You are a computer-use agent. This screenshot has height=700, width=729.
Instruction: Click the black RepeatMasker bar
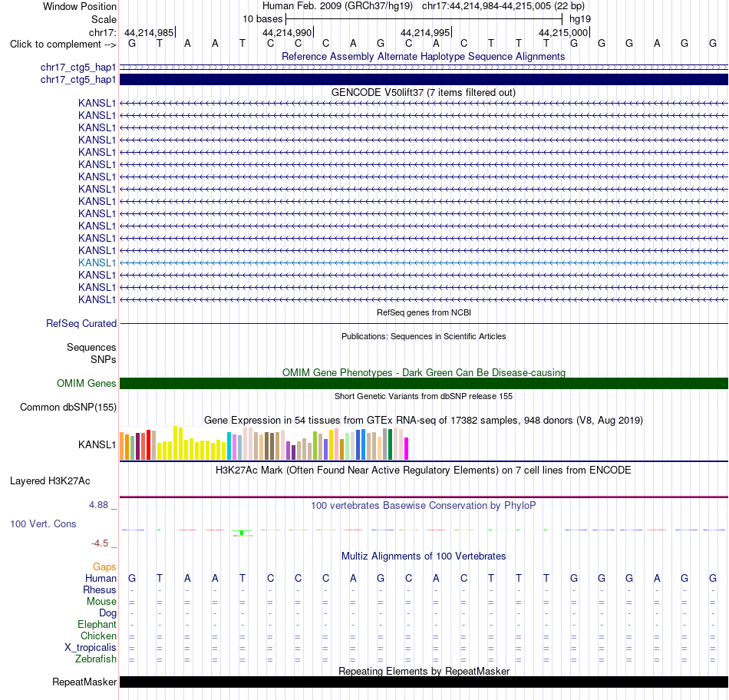[x=424, y=682]
